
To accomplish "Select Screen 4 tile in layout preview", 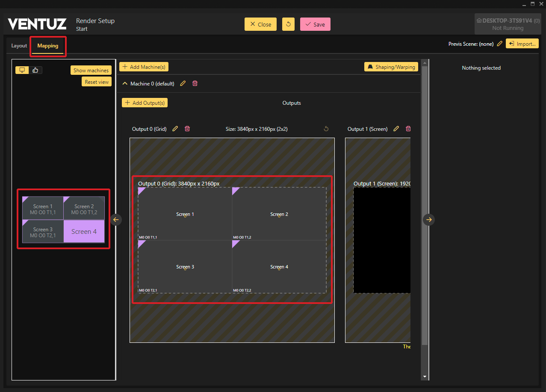I will [84, 231].
